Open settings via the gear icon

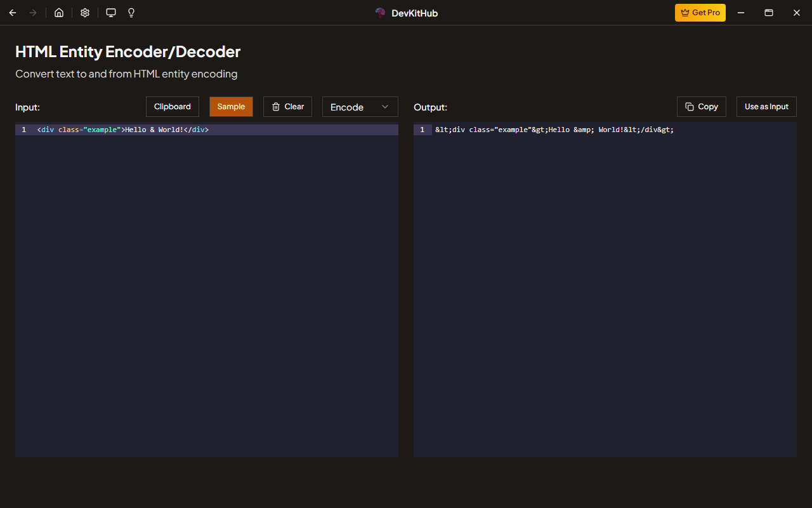click(85, 13)
